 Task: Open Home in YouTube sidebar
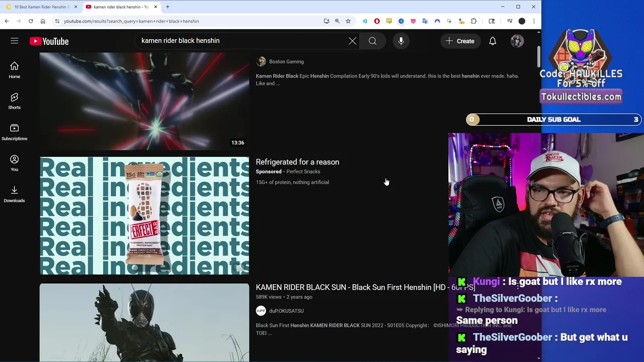(x=14, y=70)
